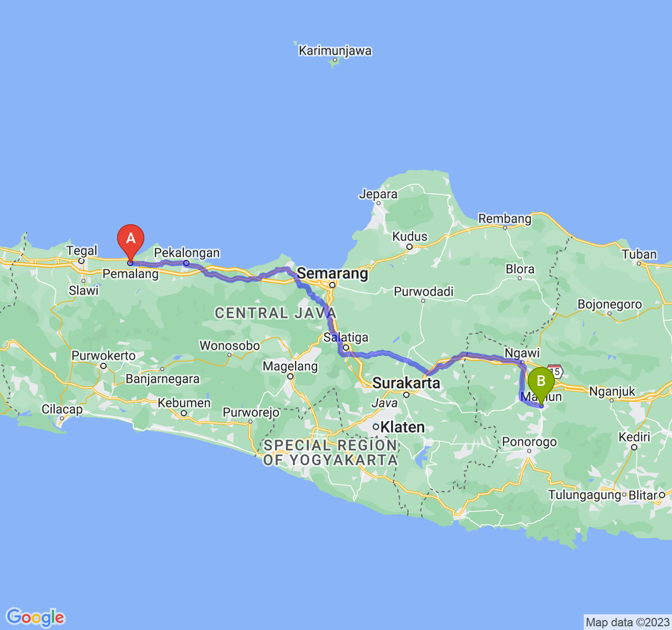Click the Klaten label
This screenshot has width=672, height=630.
(403, 427)
